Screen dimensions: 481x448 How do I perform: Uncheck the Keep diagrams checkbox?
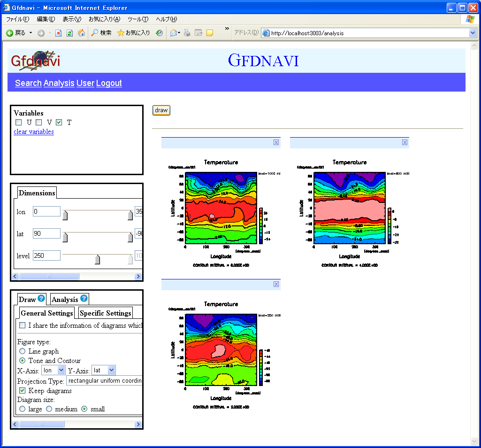click(22, 391)
